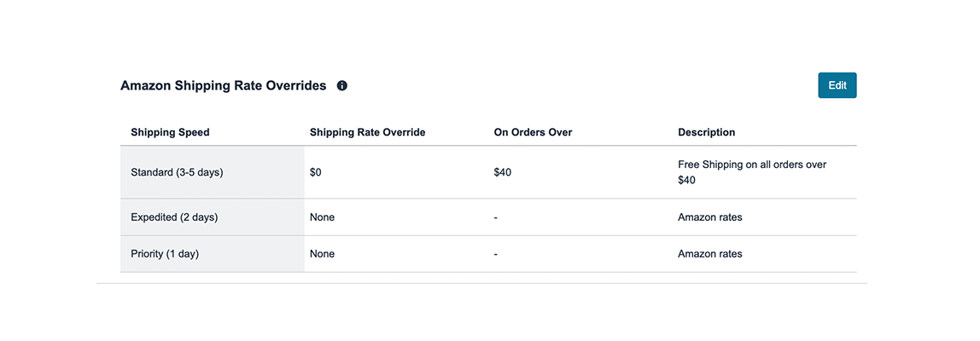The height and width of the screenshot is (341, 980).
Task: Click None override in Expedited row
Action: [322, 217]
